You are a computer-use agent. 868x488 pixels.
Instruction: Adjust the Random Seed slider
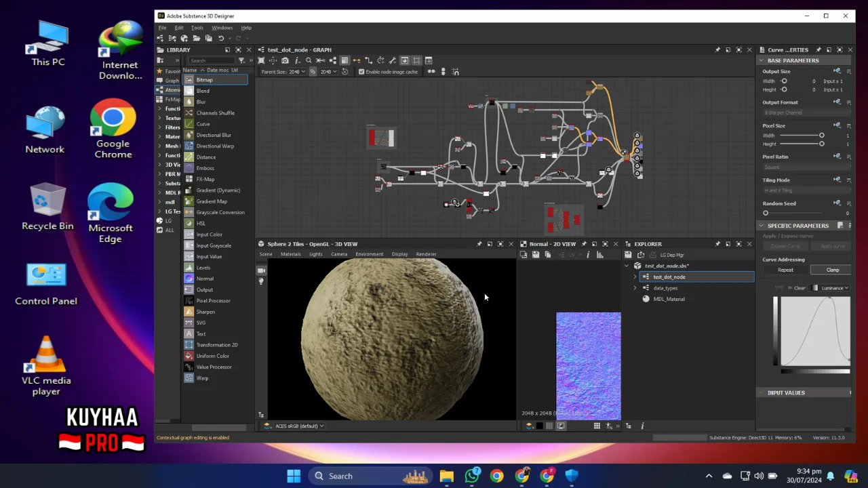pyautogui.click(x=793, y=213)
